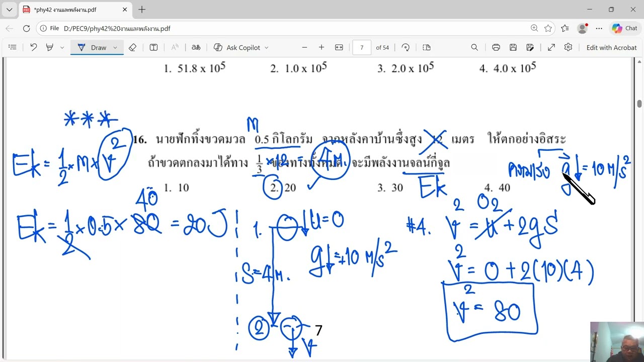Open the browser profile avatar

click(x=582, y=29)
